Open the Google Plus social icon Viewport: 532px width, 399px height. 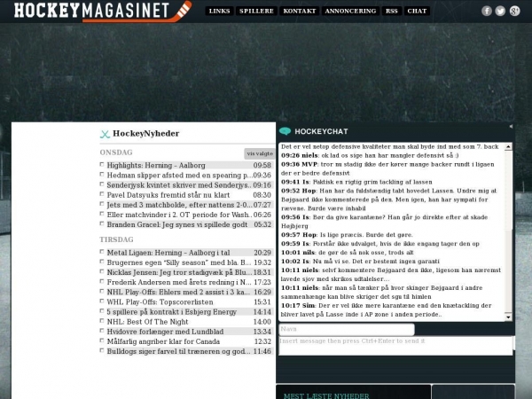[514, 11]
